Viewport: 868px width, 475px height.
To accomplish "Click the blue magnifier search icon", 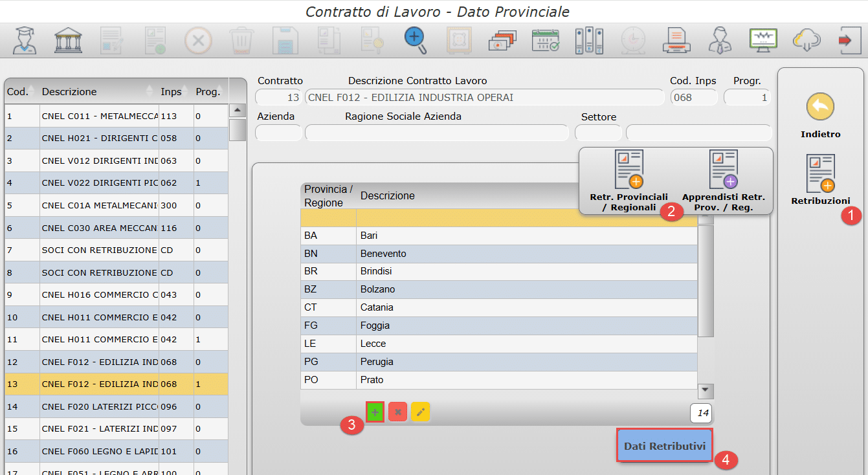I will pyautogui.click(x=416, y=41).
